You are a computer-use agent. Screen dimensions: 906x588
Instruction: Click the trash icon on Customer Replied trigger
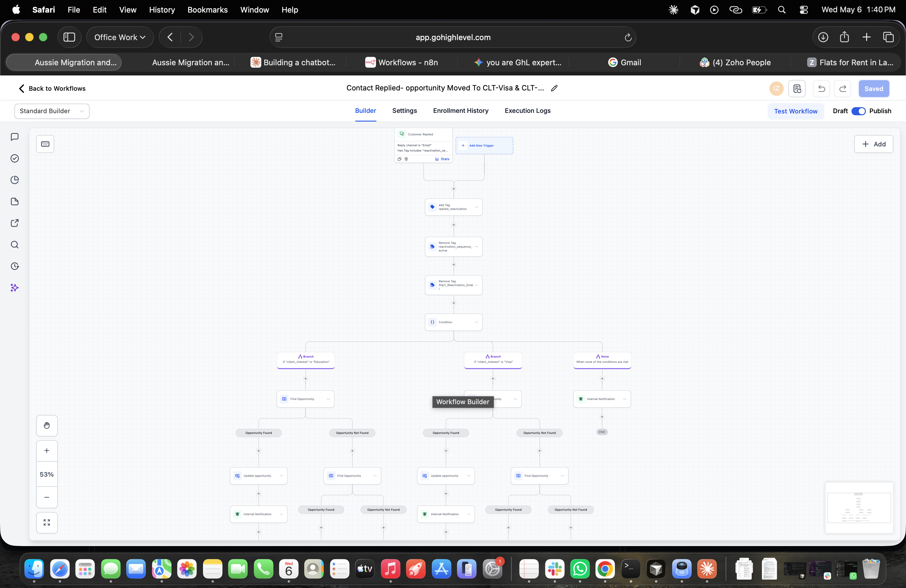406,159
